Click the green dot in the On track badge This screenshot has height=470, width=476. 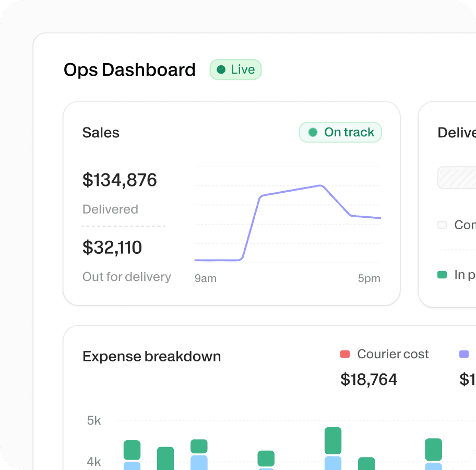(x=313, y=132)
